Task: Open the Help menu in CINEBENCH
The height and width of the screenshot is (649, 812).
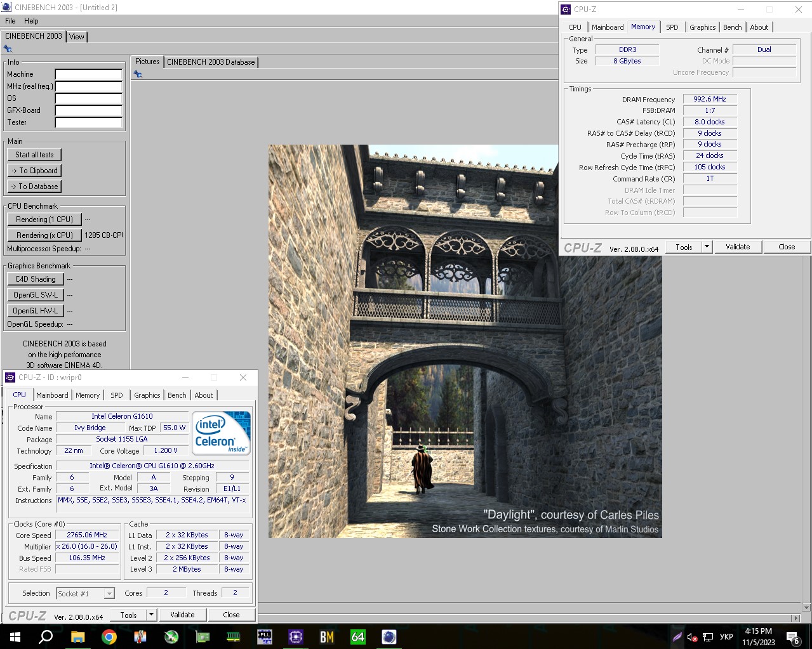Action: [x=31, y=21]
